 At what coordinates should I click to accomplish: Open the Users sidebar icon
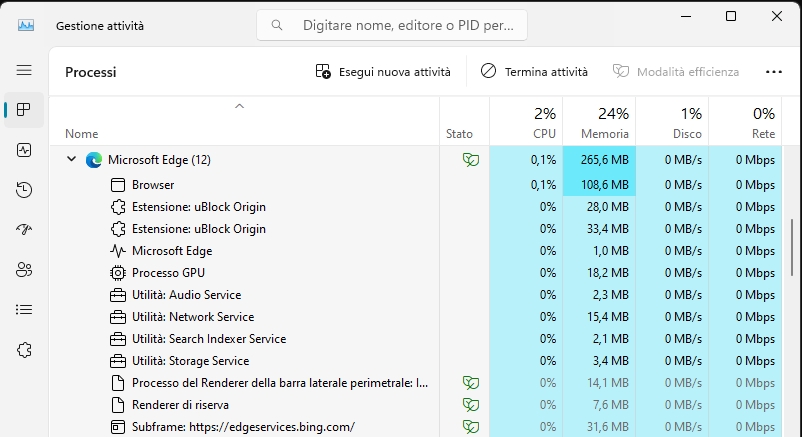24,270
